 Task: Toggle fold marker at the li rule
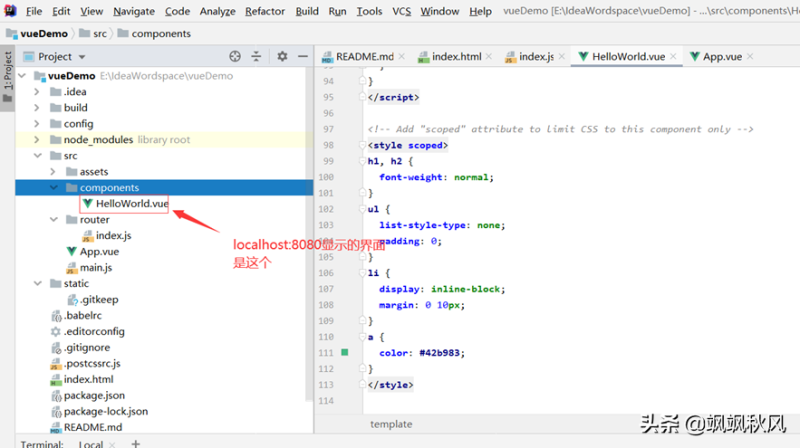361,273
